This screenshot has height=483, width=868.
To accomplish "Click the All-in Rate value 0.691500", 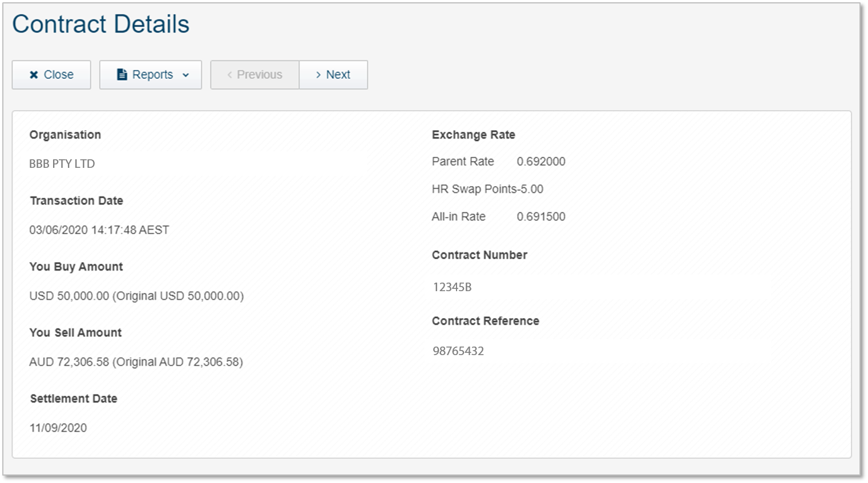I will click(x=541, y=217).
